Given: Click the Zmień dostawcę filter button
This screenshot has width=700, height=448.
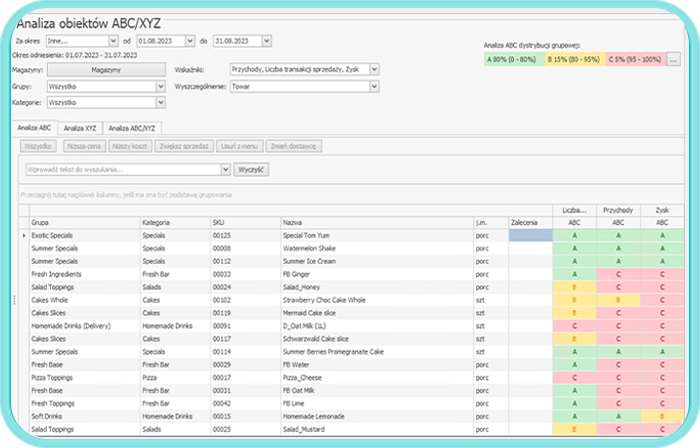Looking at the screenshot, I should pos(294,146).
